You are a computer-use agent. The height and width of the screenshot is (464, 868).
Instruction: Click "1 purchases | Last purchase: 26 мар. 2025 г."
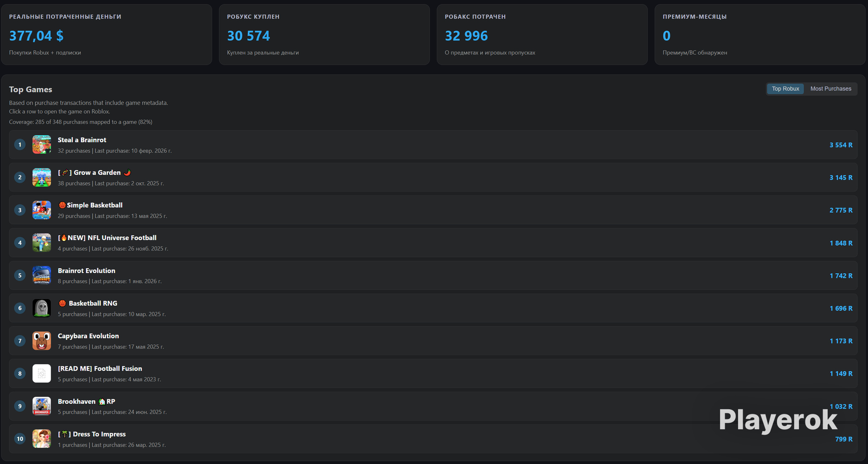click(112, 445)
